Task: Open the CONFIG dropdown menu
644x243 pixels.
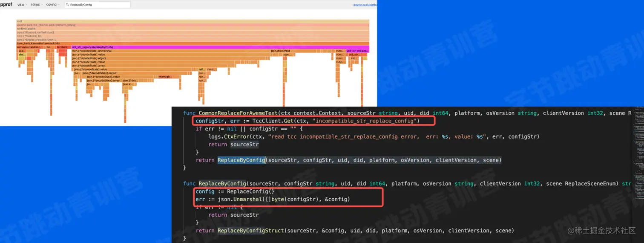Action: 52,4
